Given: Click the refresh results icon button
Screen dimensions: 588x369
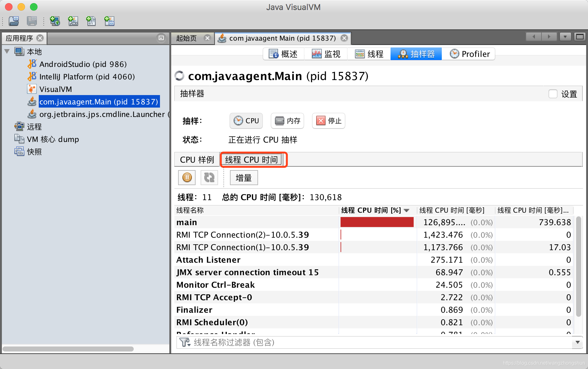Looking at the screenshot, I should tap(209, 178).
